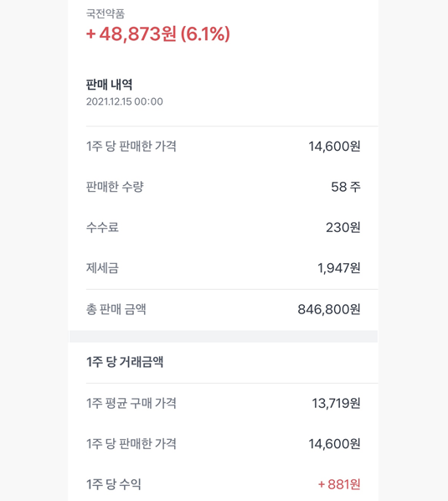Click the 1,947원 tax amount
This screenshot has height=501, width=448.
coord(339,268)
